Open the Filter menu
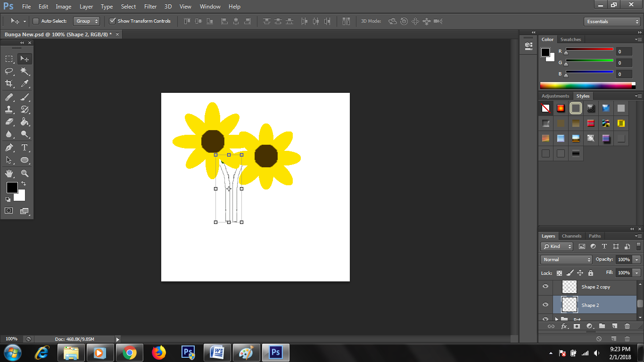Screen dimensions: 644x362 [x=150, y=7]
